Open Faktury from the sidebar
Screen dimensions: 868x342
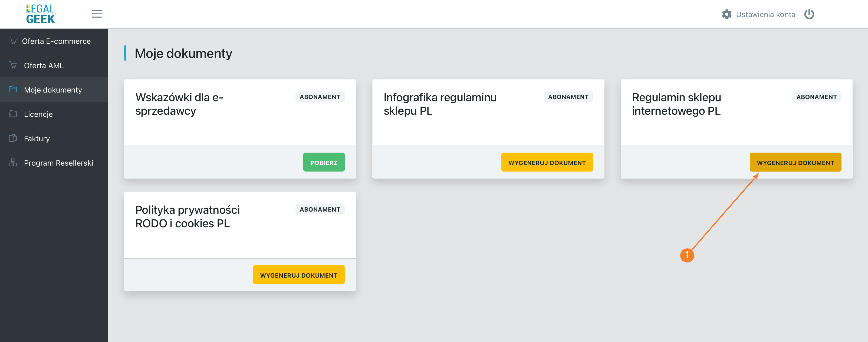pyautogui.click(x=37, y=139)
